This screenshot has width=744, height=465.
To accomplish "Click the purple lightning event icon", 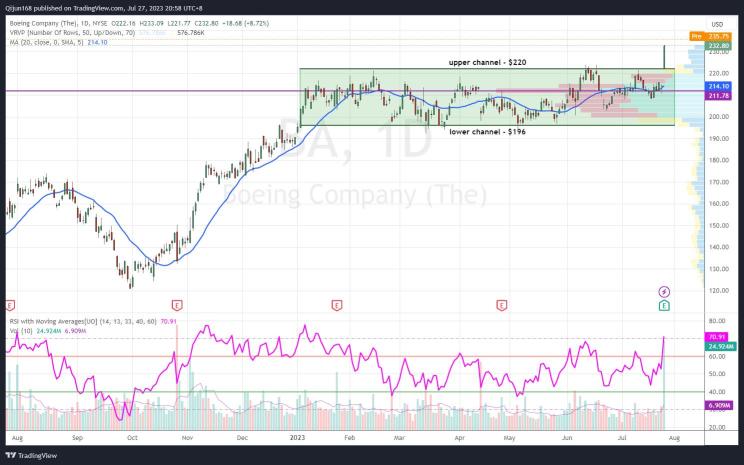I will click(664, 291).
